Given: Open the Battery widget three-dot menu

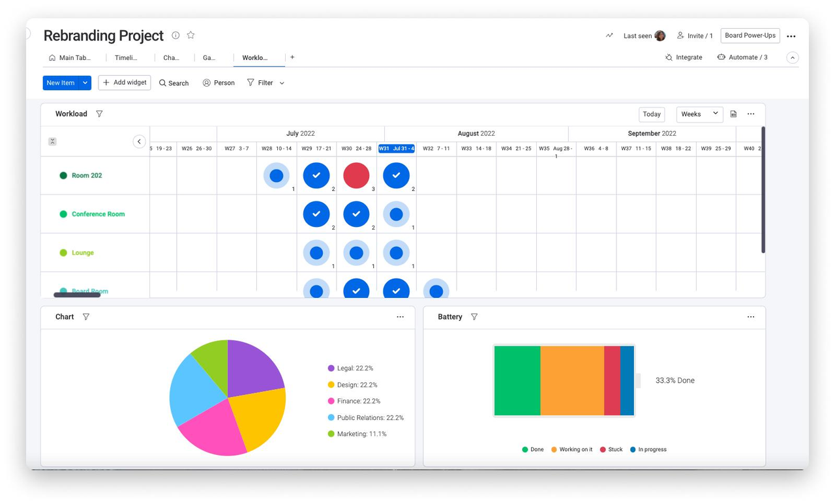Looking at the screenshot, I should point(751,317).
